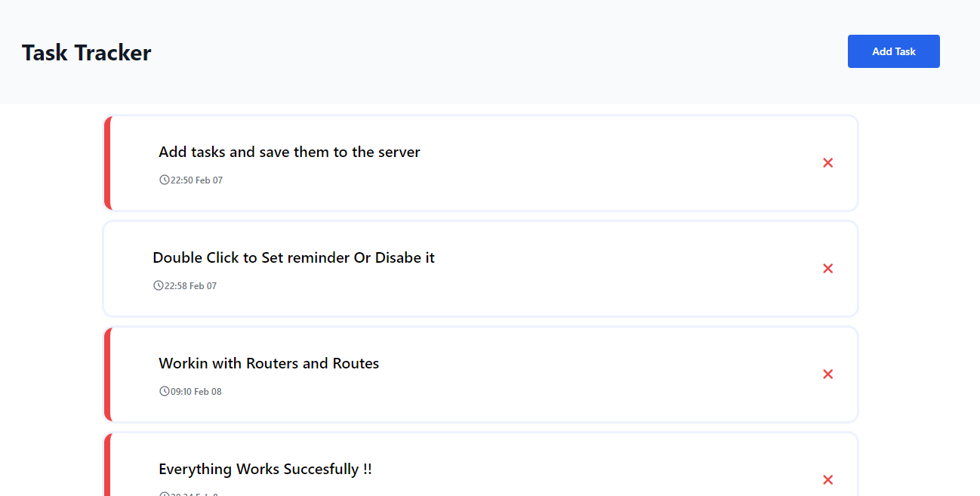Delete the 'Add tasks and save them' task
The height and width of the screenshot is (496, 980).
click(827, 163)
